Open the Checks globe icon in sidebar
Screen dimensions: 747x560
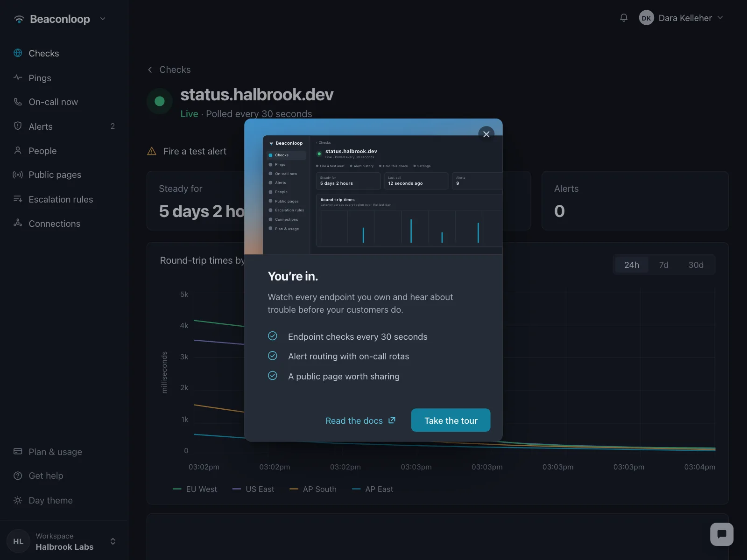pyautogui.click(x=18, y=53)
